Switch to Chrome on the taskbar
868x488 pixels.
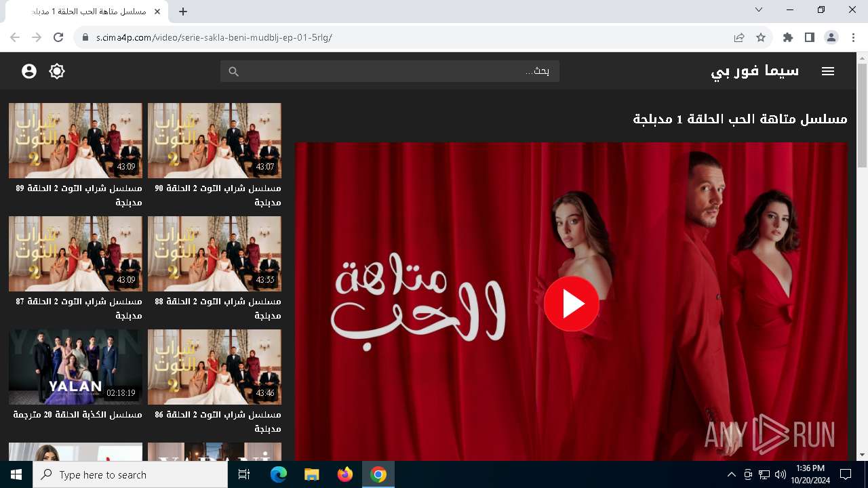378,474
